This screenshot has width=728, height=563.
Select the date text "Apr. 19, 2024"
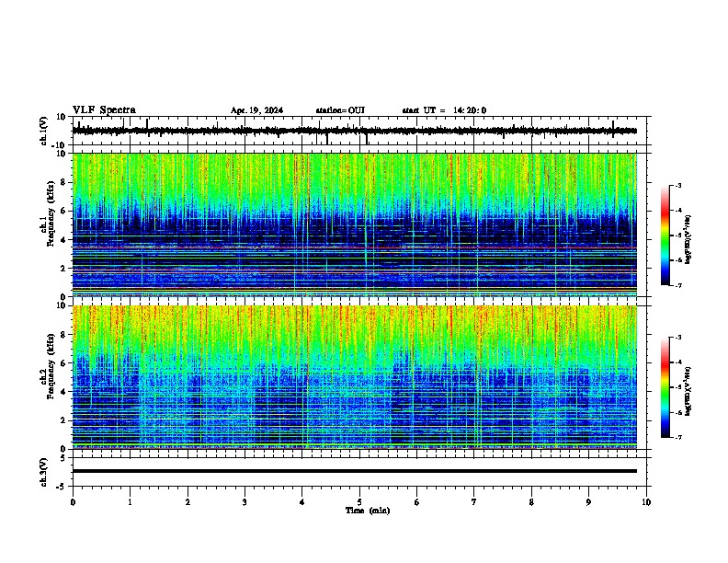(256, 110)
